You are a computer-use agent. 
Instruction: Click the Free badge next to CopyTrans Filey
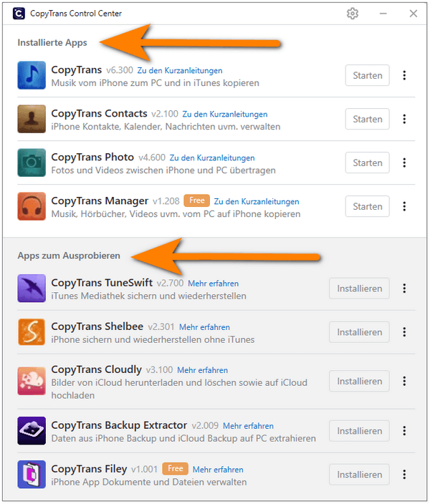tap(175, 469)
